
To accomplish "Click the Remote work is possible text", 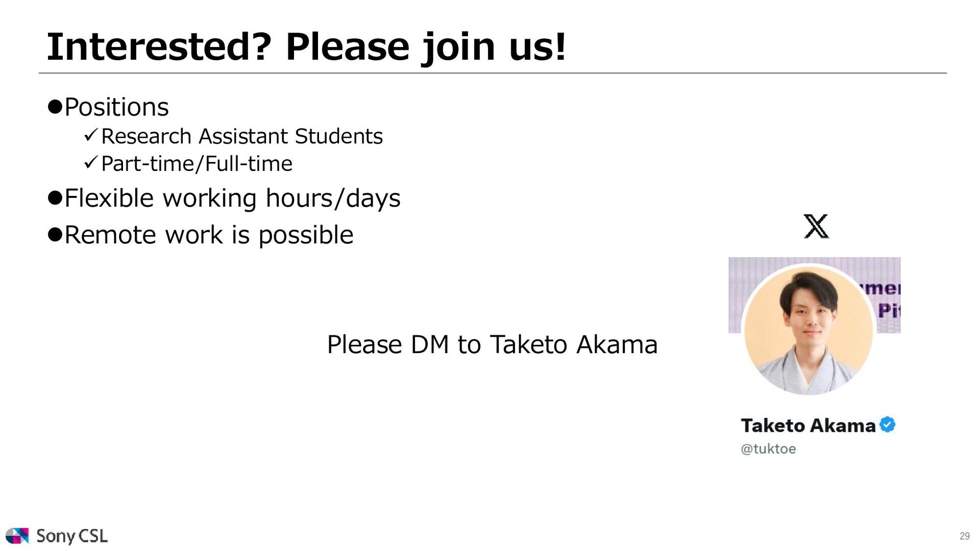I will coord(209,235).
